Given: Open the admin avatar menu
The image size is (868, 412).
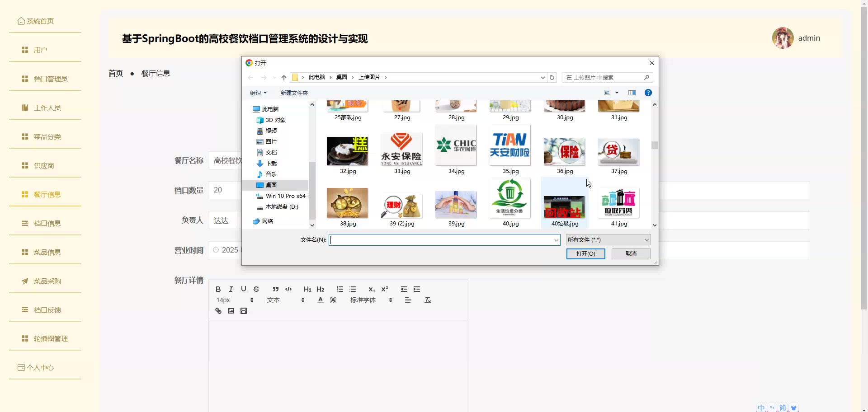Looking at the screenshot, I should tap(783, 38).
